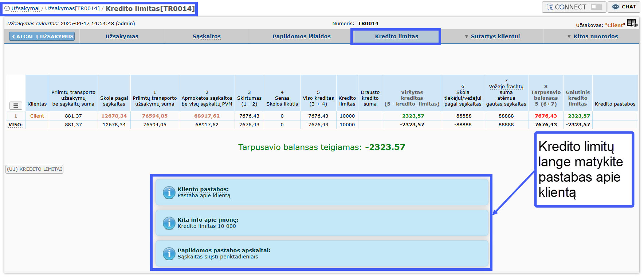Click the Papildomos pastabos apskaitai note panel
The image size is (644, 277).
tap(322, 253)
